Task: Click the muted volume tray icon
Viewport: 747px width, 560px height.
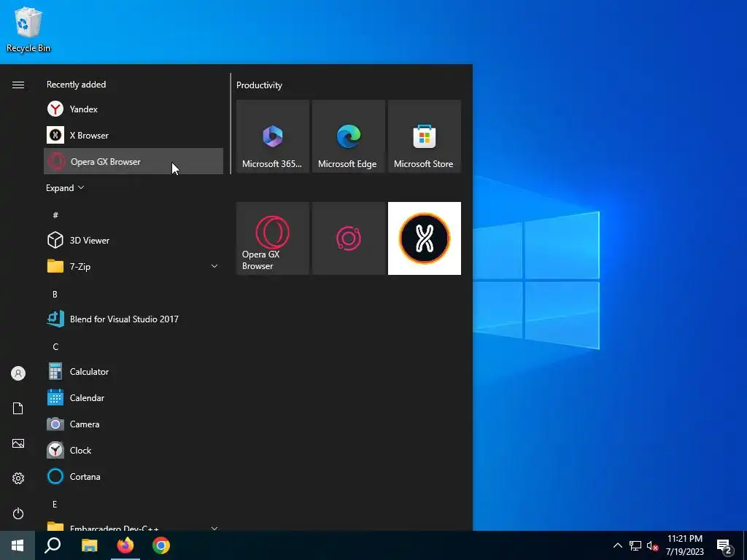Action: [x=652, y=545]
